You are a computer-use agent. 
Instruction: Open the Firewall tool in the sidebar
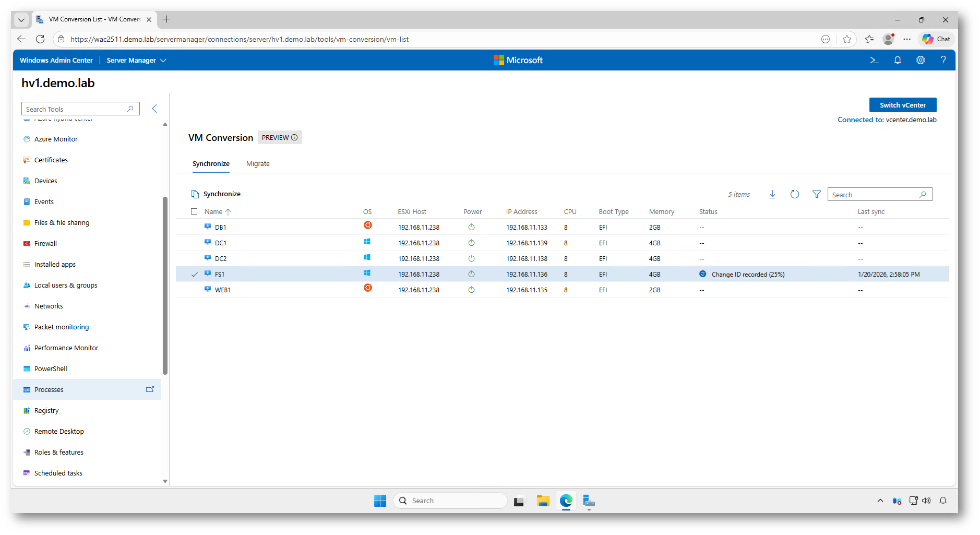tap(45, 244)
